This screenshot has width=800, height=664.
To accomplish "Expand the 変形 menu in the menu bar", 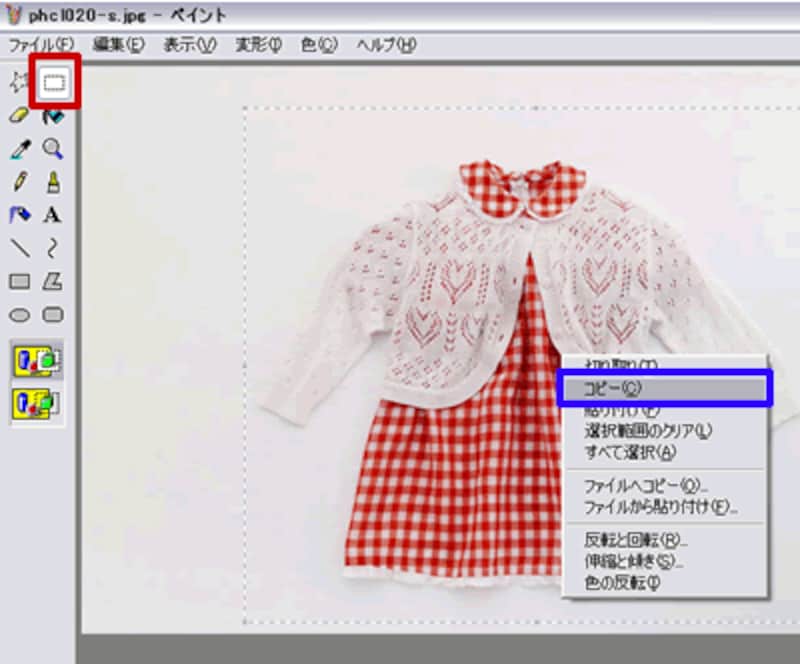I will [x=259, y=45].
